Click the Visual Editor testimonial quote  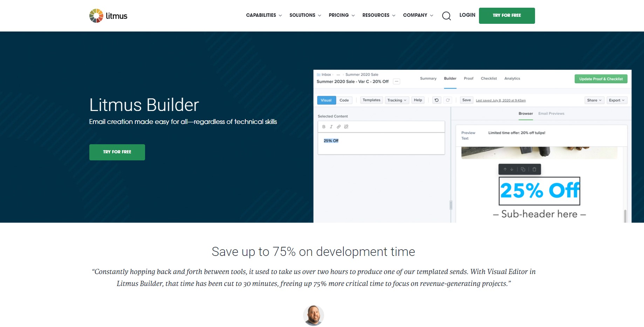coord(314,278)
